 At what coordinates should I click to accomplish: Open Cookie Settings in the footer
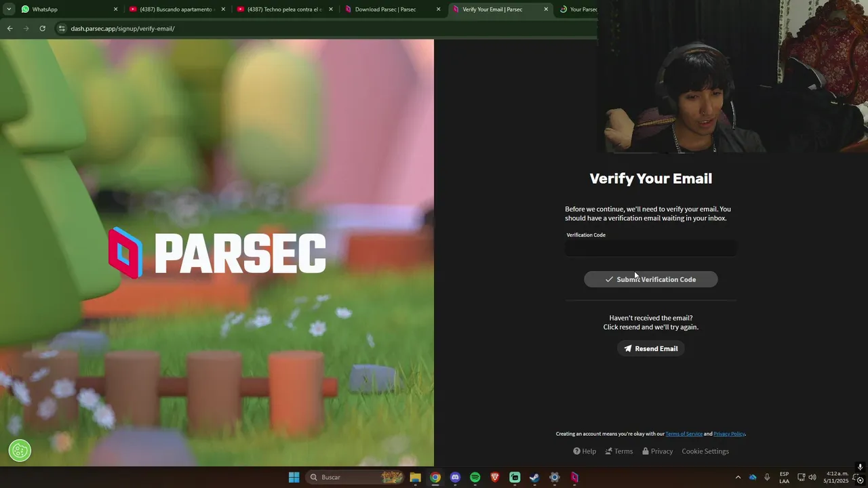point(705,451)
